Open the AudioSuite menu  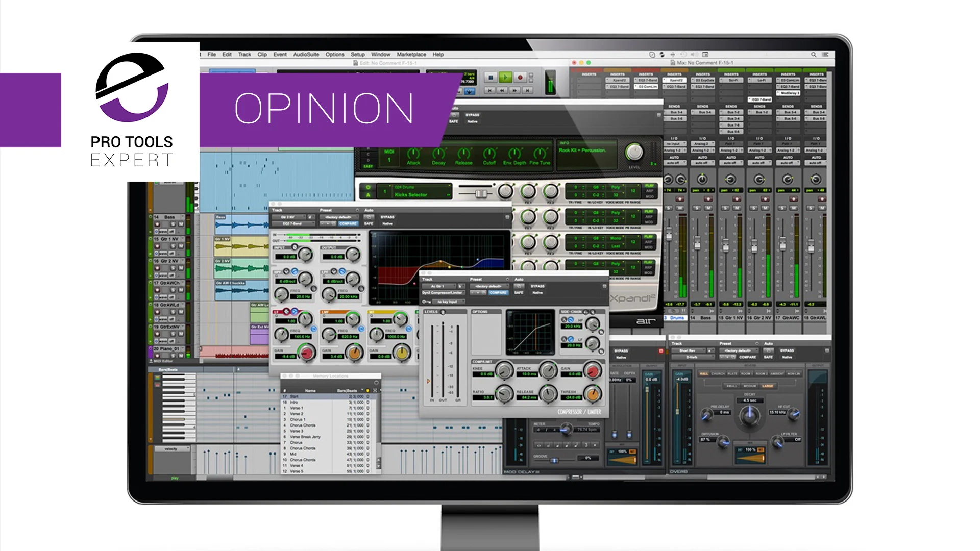click(x=306, y=55)
